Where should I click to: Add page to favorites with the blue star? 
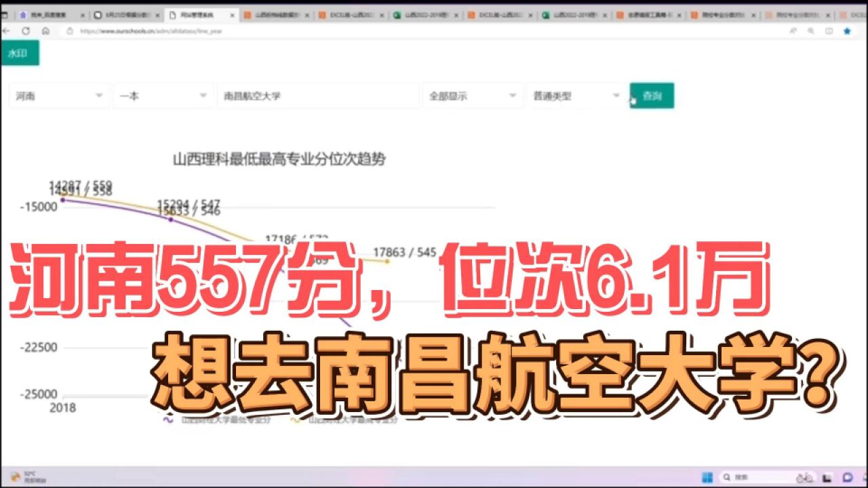[846, 30]
